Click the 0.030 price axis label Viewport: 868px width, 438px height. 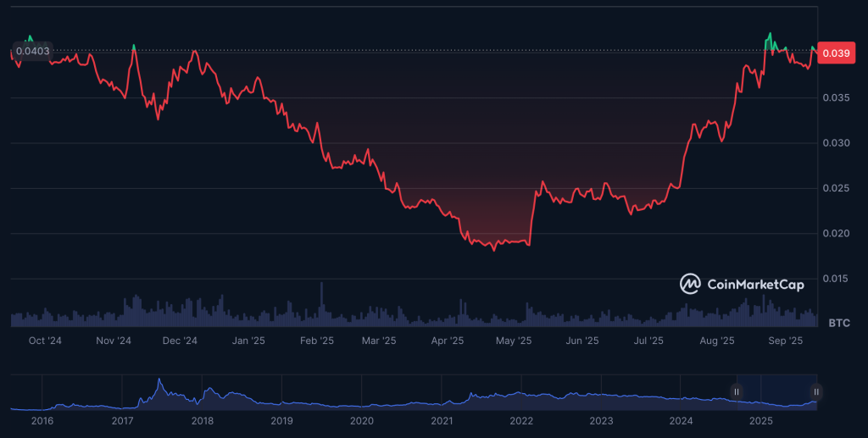click(837, 143)
